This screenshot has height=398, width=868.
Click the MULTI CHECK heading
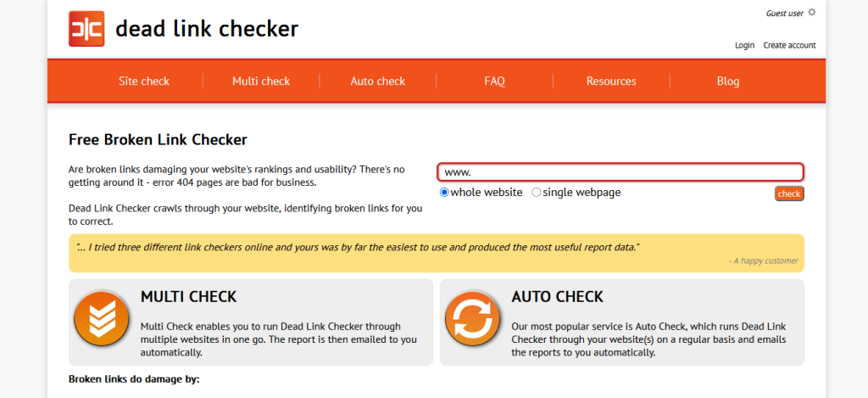point(189,297)
